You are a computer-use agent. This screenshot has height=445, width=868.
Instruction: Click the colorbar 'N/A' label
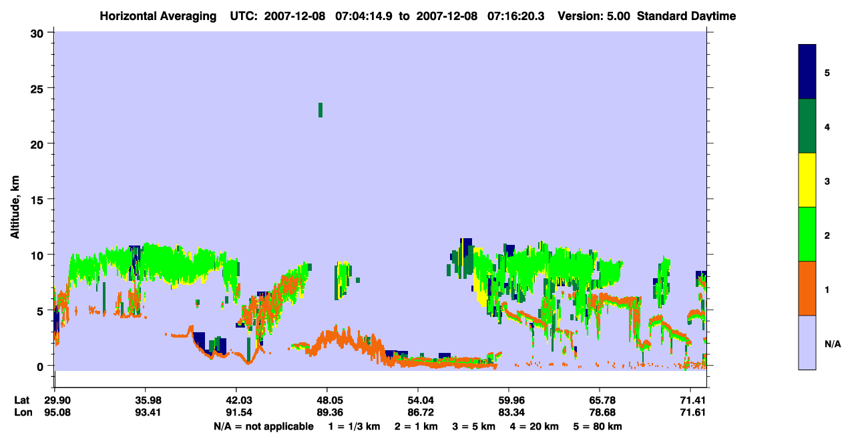point(832,344)
